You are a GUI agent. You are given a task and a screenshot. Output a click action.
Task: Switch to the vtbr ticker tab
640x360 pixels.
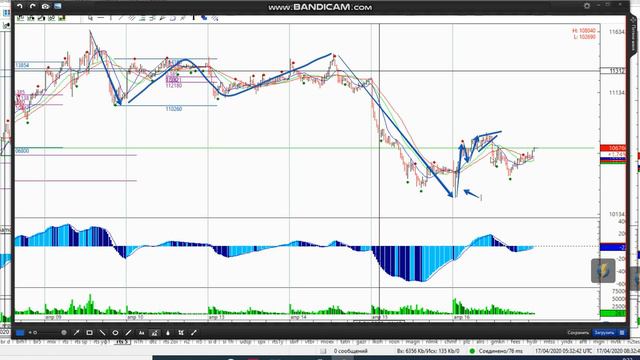coord(310,342)
